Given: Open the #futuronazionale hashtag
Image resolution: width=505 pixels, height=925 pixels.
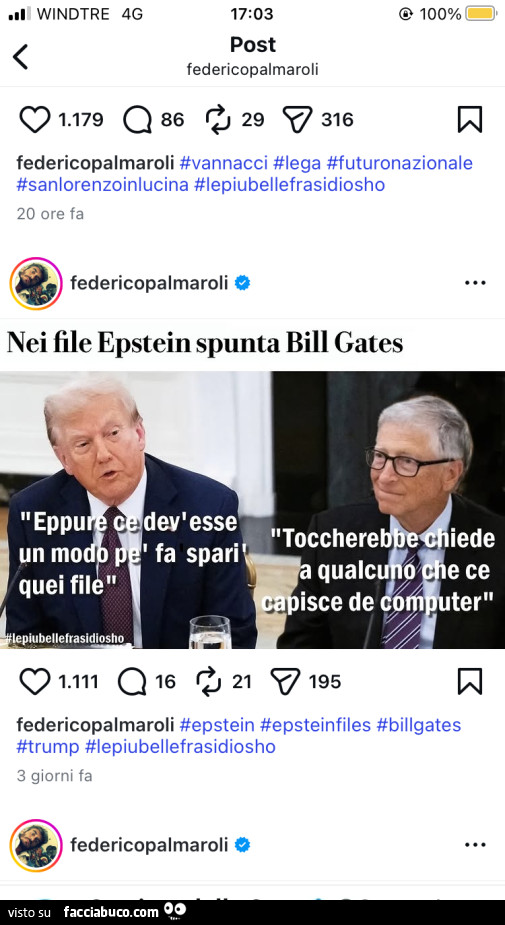Looking at the screenshot, I should pos(399,162).
